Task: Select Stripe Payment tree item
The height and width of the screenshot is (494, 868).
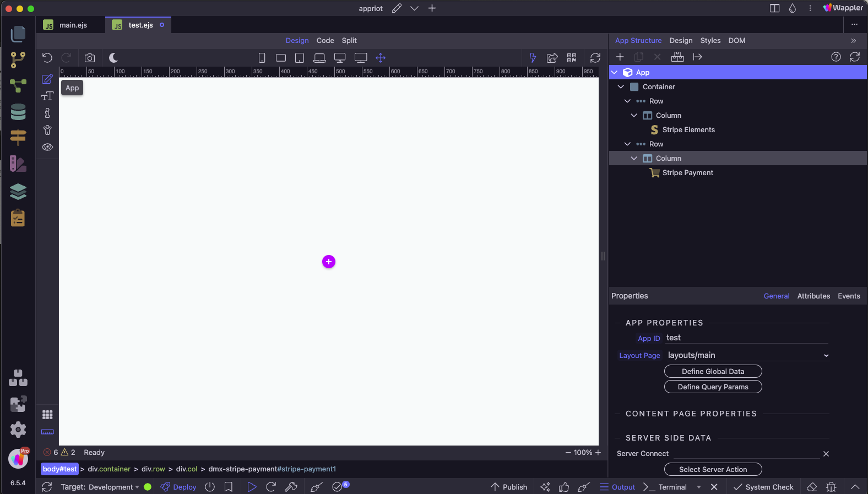Action: (687, 173)
